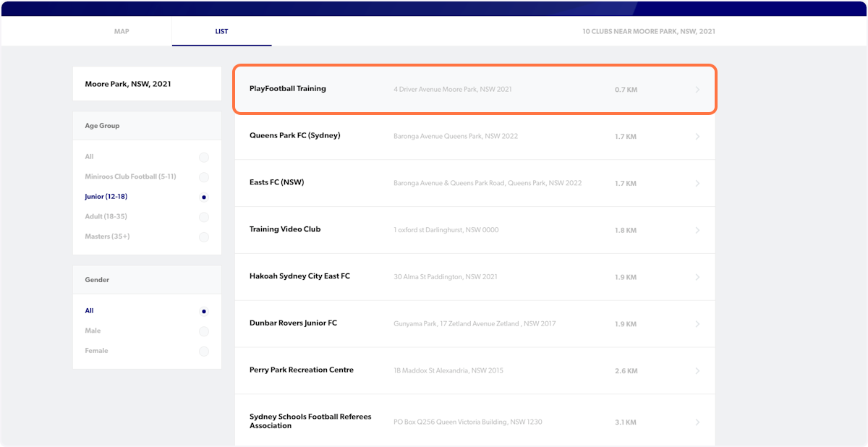Click address 1B Maddox St Alexandria
This screenshot has width=868, height=447.
tap(448, 371)
